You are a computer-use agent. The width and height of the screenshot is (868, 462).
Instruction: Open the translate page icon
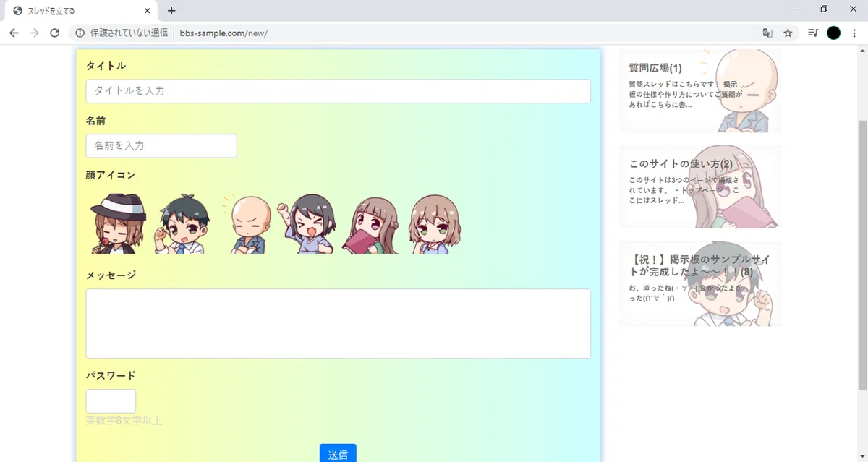pyautogui.click(x=767, y=33)
